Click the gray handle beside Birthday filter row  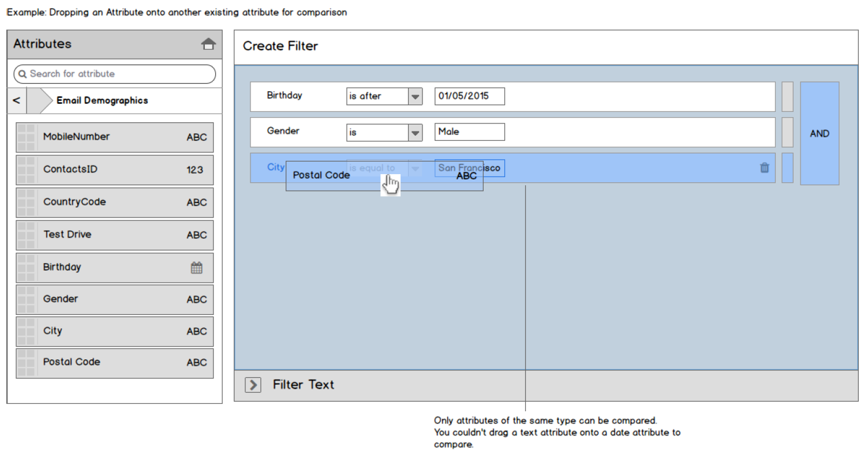(x=787, y=96)
